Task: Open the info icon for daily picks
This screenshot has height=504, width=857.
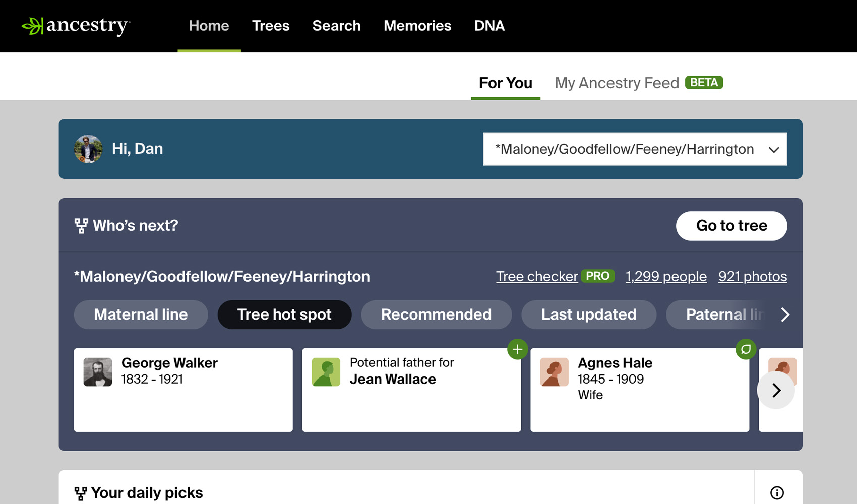Action: [x=777, y=493]
